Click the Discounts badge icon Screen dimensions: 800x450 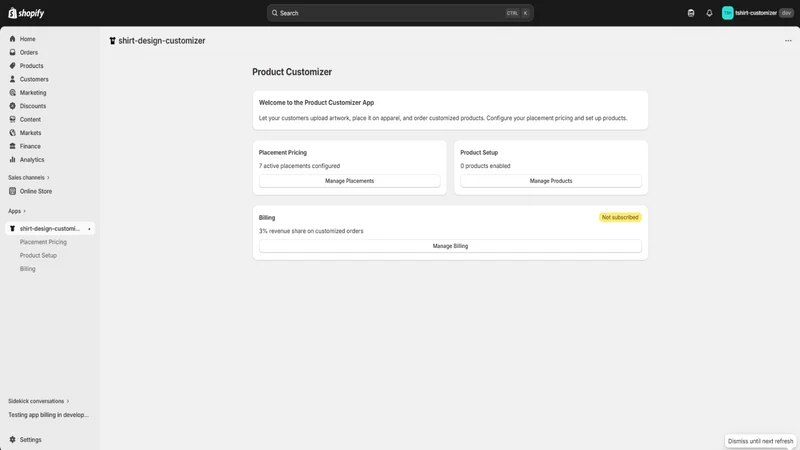point(12,106)
